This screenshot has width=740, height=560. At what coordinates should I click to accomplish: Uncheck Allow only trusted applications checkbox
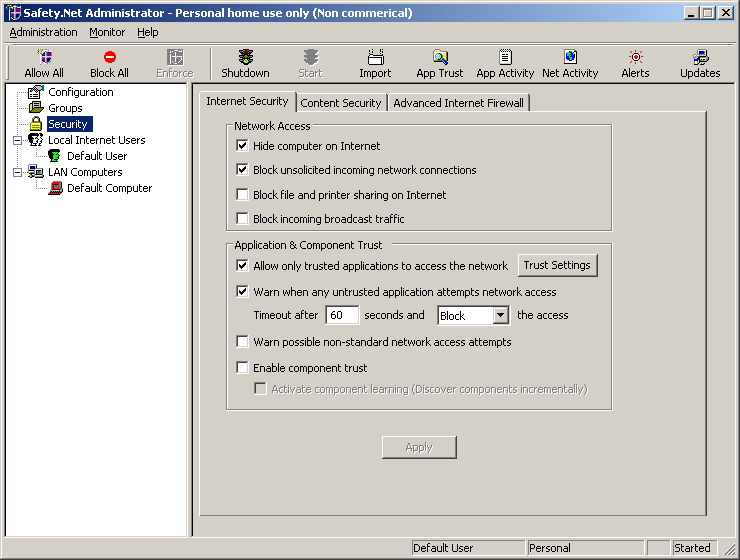coord(242,266)
